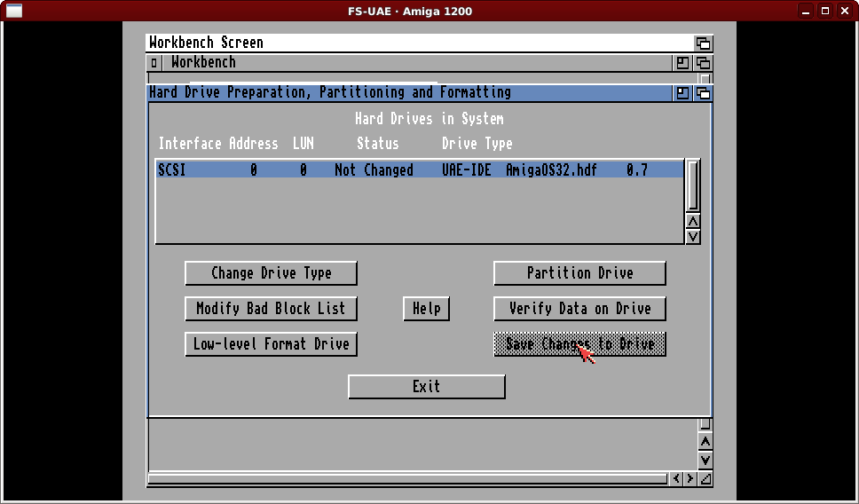Image resolution: width=859 pixels, height=504 pixels.
Task: Click the Workbench Screen title bar
Action: [420, 43]
